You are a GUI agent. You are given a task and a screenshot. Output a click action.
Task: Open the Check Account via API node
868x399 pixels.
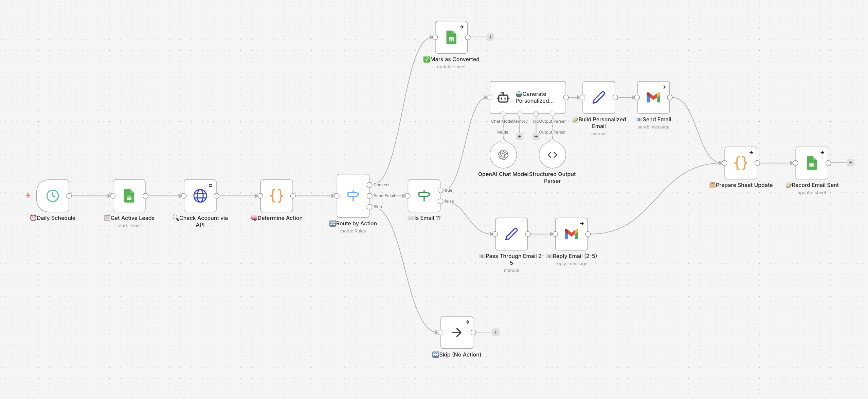pyautogui.click(x=200, y=196)
